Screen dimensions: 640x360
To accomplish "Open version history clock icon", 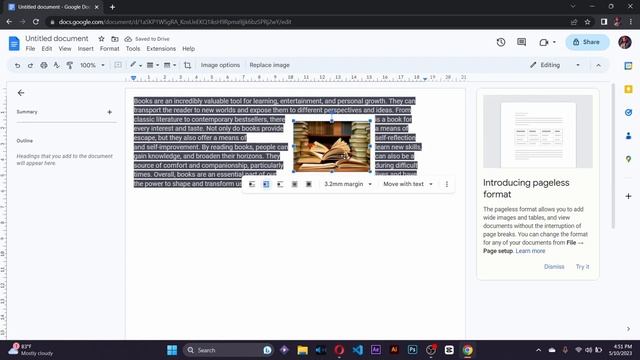I will (x=501, y=42).
